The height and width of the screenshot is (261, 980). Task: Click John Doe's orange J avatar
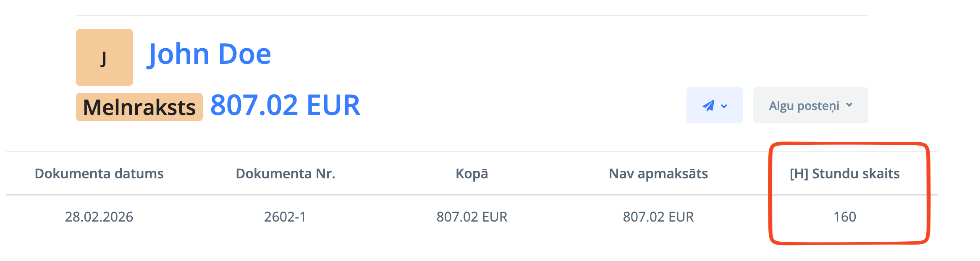pyautogui.click(x=105, y=57)
